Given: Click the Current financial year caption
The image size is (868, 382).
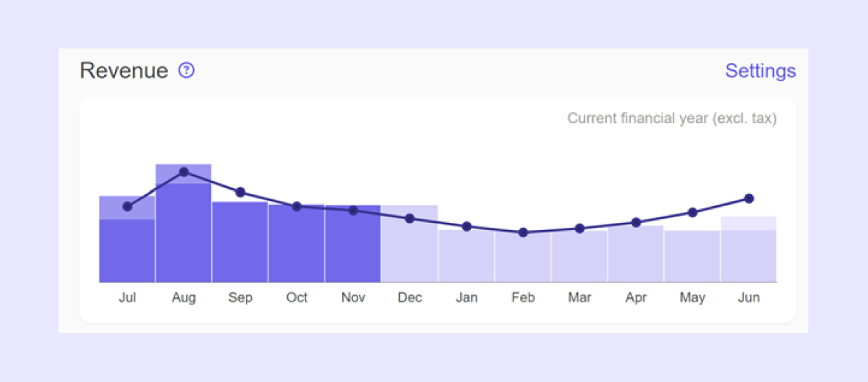Looking at the screenshot, I should click(x=671, y=118).
